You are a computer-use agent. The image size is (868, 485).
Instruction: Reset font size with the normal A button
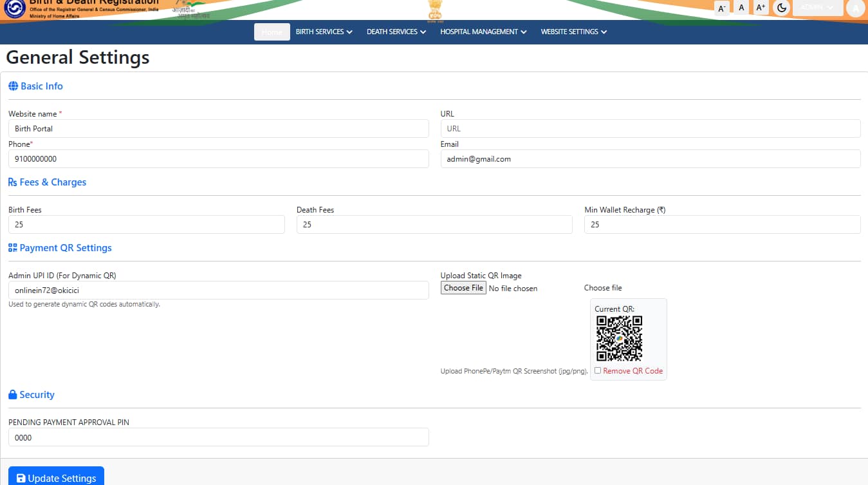pyautogui.click(x=741, y=8)
